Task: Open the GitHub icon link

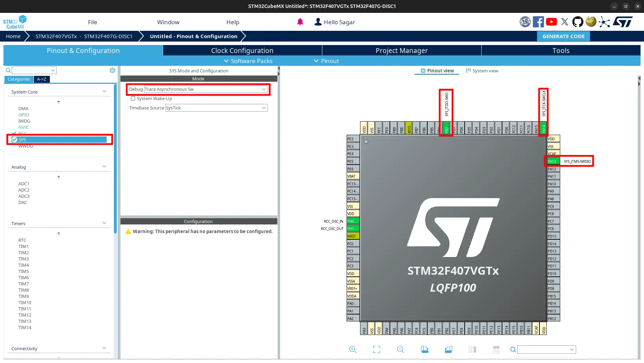Action: tap(578, 22)
